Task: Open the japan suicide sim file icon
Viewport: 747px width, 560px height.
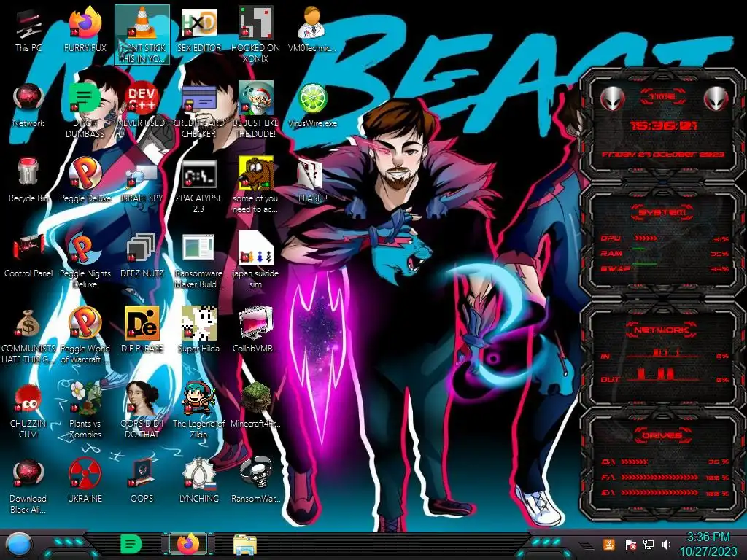Action: 255,249
